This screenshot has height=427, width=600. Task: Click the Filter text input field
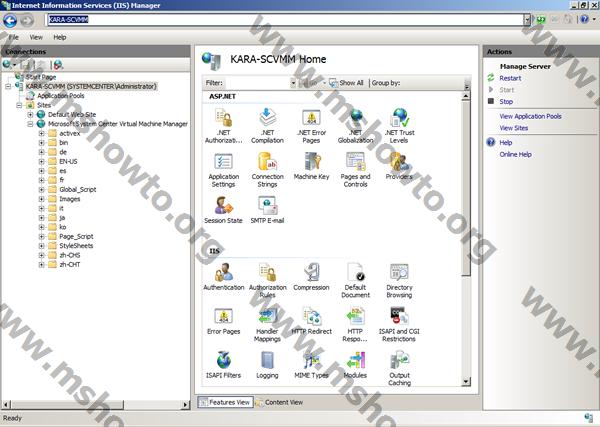[257, 83]
